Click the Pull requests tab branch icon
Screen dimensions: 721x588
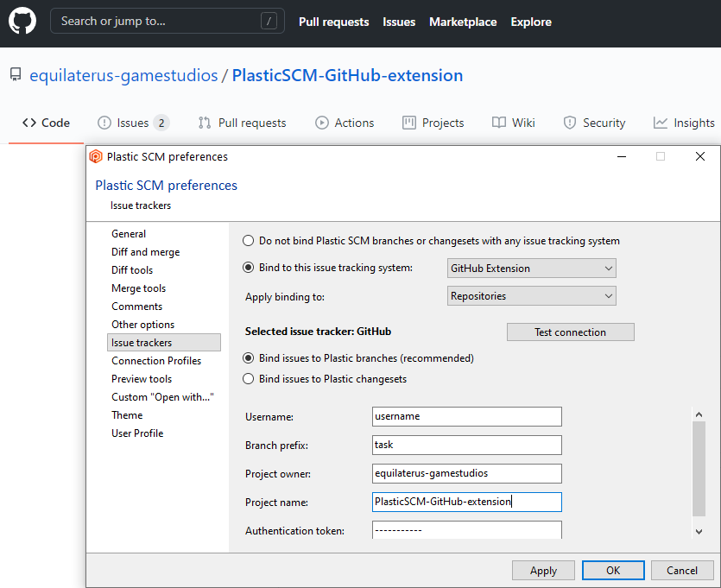205,123
